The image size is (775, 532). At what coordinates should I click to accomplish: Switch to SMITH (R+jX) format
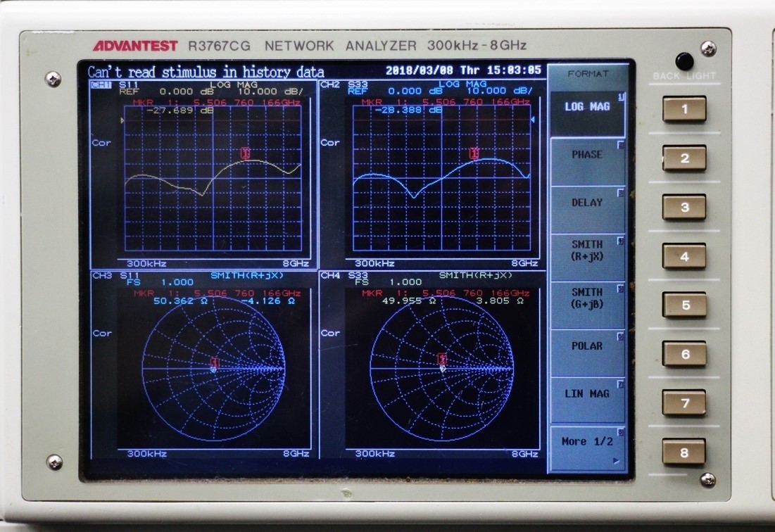pyautogui.click(x=587, y=258)
